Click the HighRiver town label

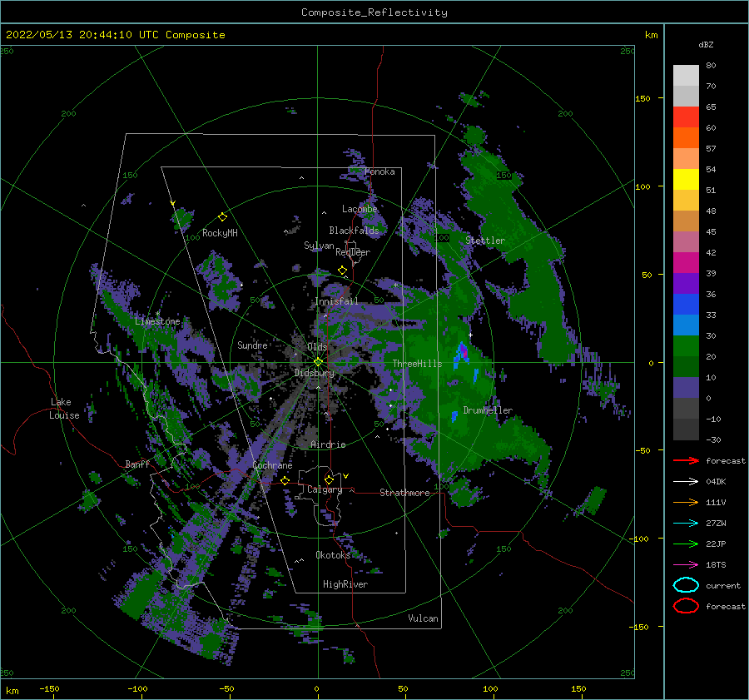345,584
